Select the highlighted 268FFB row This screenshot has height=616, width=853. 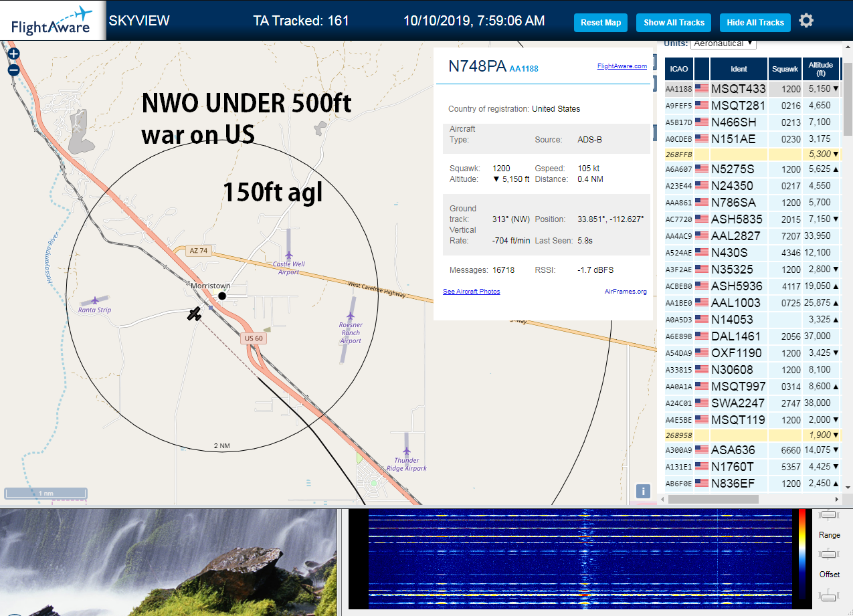[753, 155]
